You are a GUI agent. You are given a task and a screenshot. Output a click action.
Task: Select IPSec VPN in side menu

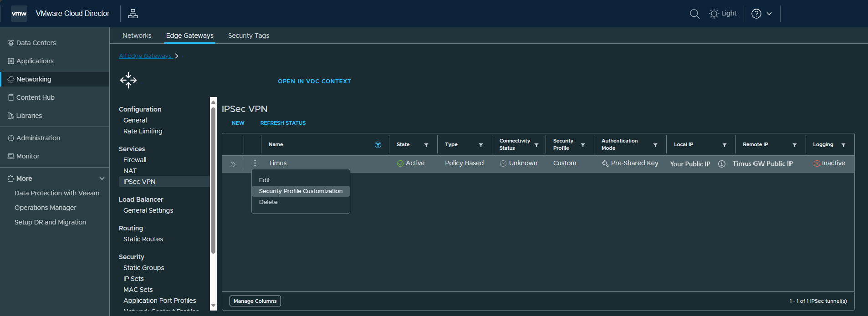click(164, 182)
